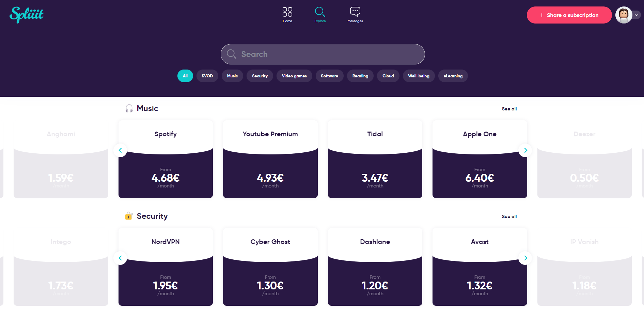The height and width of the screenshot is (317, 644).
Task: Click the right arrow on the Security carousel
Action: click(525, 258)
